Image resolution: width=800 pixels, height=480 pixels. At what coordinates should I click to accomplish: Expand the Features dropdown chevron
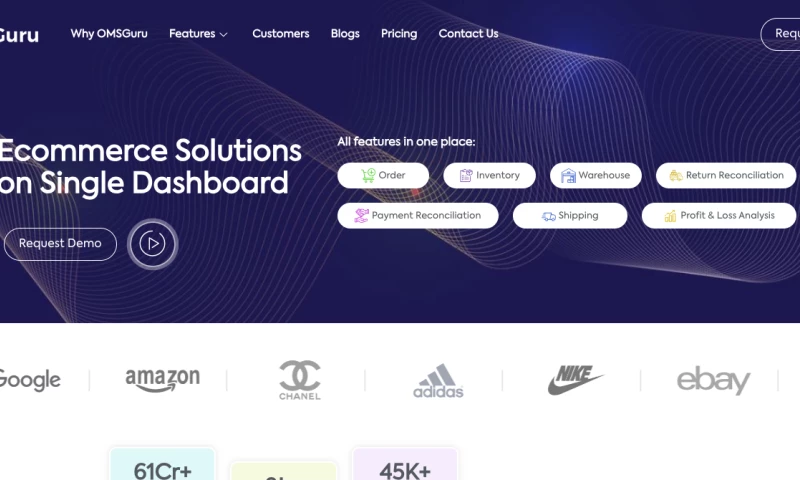223,35
